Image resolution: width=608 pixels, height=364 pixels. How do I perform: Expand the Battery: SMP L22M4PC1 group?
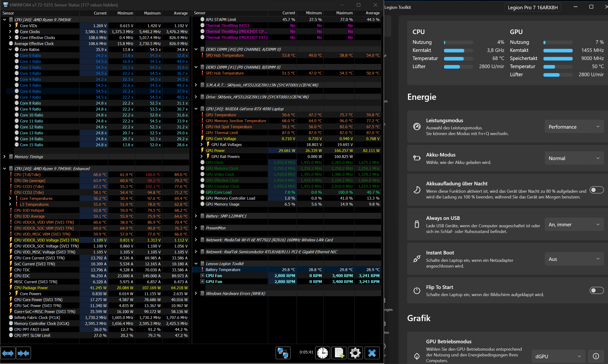(x=196, y=216)
